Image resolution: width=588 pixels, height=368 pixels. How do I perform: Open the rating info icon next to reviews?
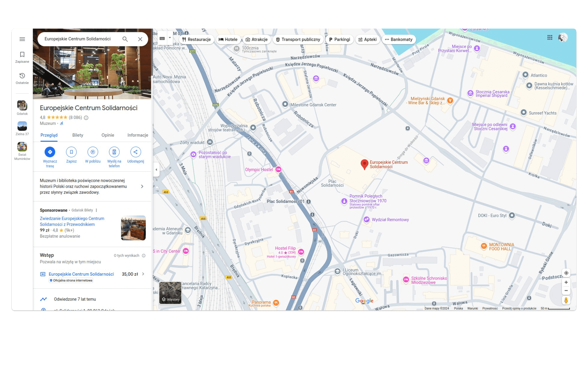click(x=86, y=118)
